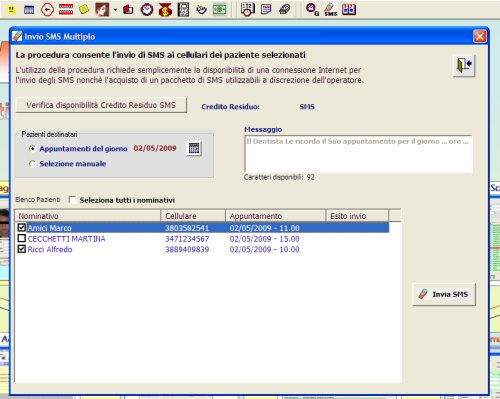Click appointment 02/05/2009 - 10.00
Image resolution: width=500 pixels, height=399 pixels.
(x=265, y=249)
